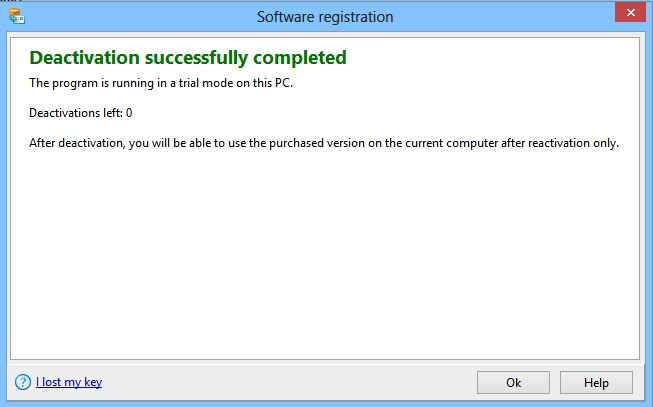Click the "0" deactivations count value
The image size is (653, 407).
point(129,113)
